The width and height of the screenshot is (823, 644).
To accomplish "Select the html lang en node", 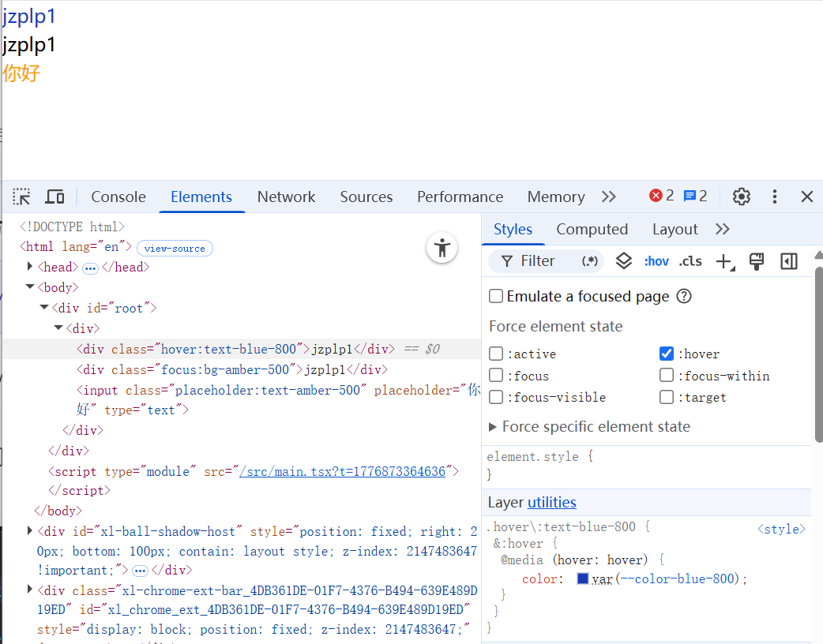I will point(76,246).
